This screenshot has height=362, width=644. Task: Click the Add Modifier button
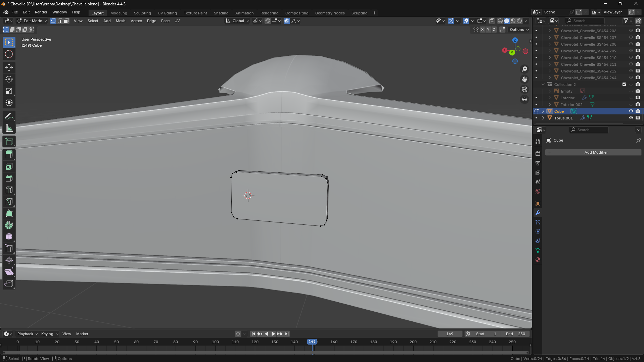coord(593,152)
